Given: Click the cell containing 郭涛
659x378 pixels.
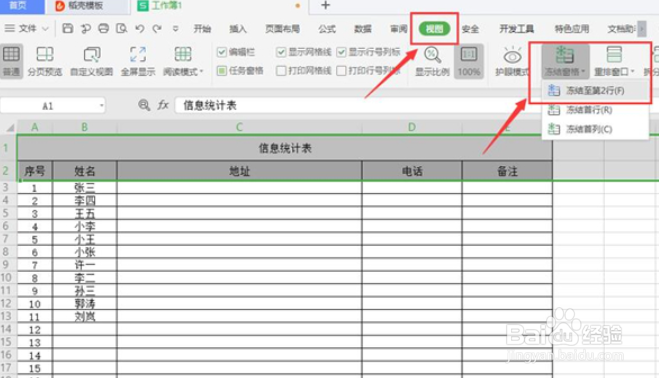Looking at the screenshot, I should [x=85, y=304].
